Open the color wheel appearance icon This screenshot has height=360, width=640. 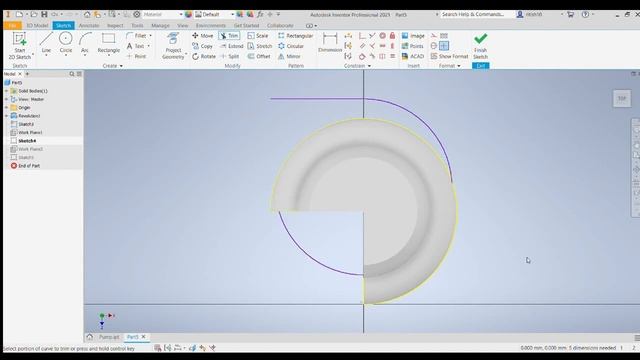(188, 14)
